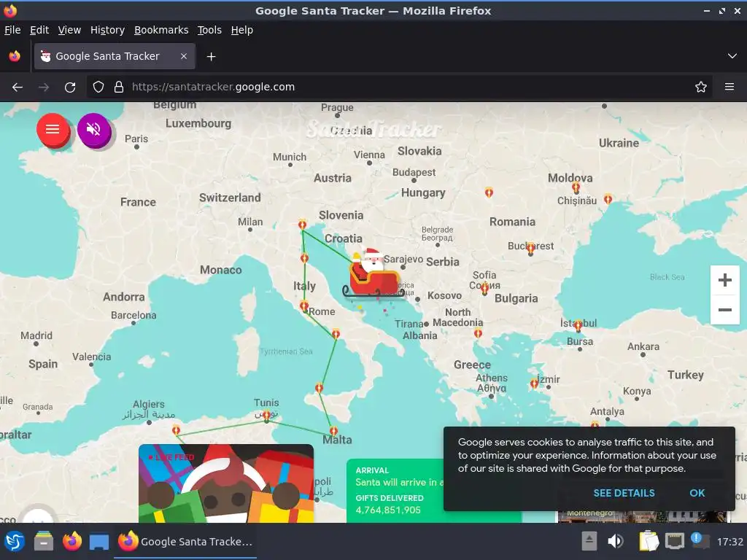The width and height of the screenshot is (747, 560).
Task: Bookmark this page with the star icon
Action: pos(701,87)
